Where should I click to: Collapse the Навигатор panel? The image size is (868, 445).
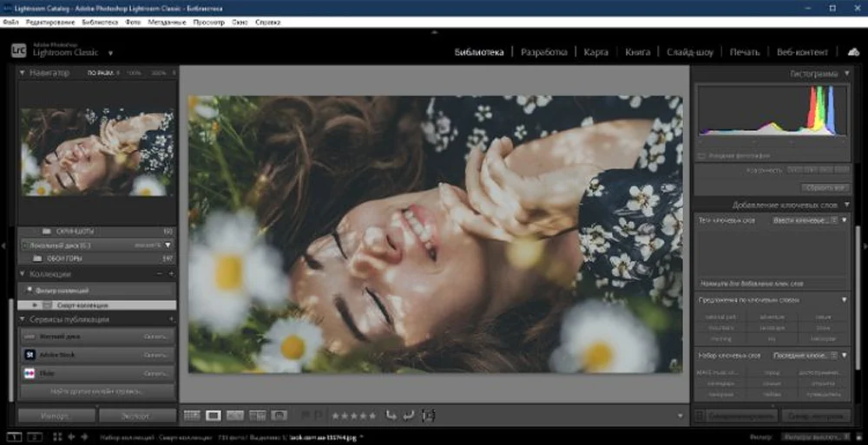[23, 74]
